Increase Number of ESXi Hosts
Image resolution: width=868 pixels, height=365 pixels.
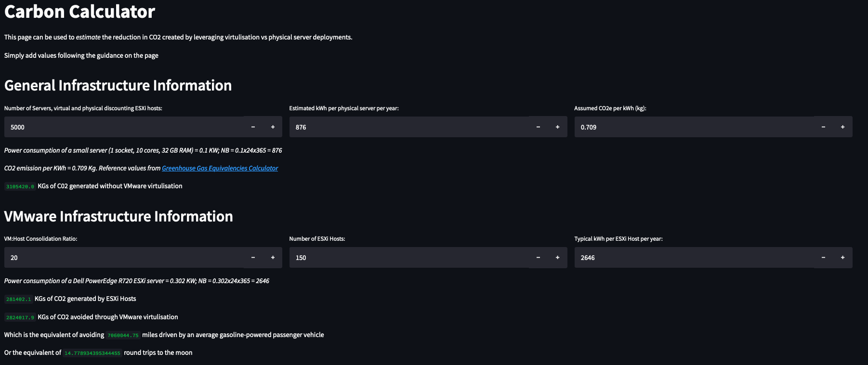(558, 258)
